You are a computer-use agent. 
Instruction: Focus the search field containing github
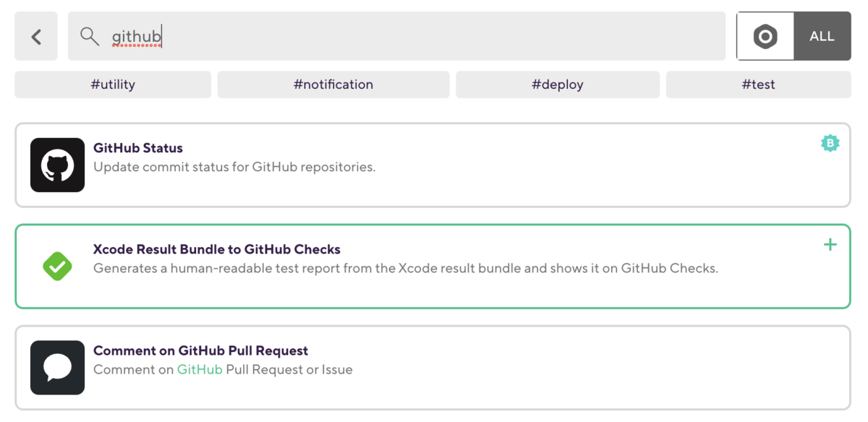[x=396, y=36]
